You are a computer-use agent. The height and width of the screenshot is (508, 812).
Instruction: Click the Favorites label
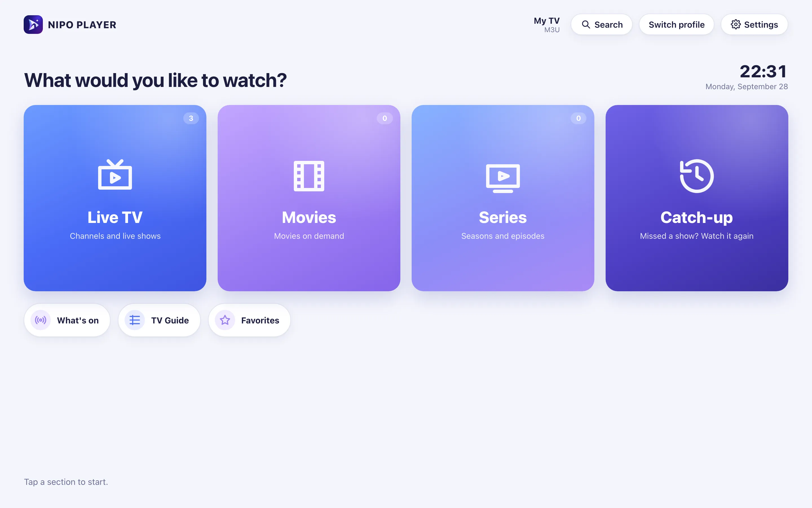point(260,321)
